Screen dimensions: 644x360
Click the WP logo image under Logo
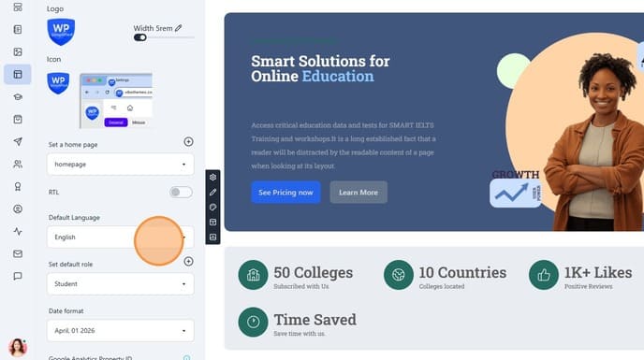pyautogui.click(x=61, y=32)
